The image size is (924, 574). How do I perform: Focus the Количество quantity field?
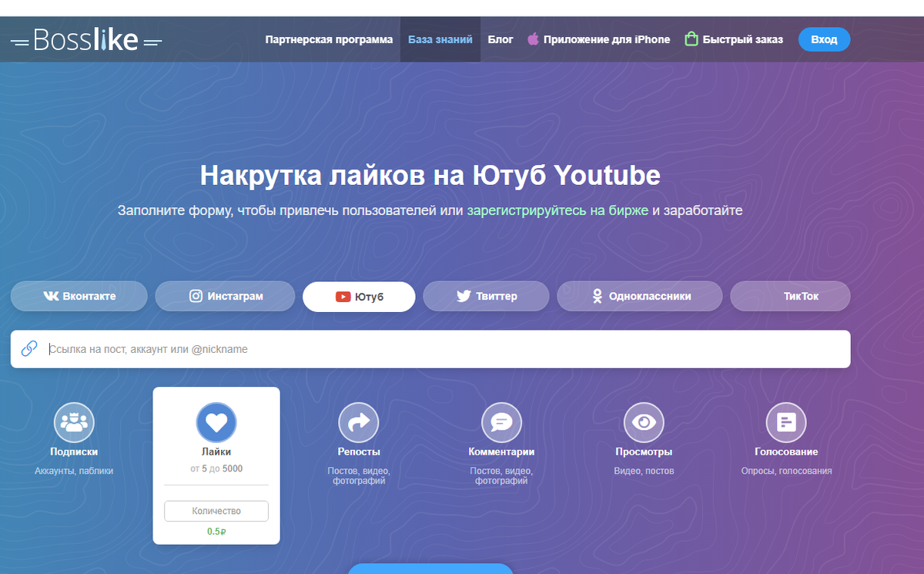coord(216,511)
